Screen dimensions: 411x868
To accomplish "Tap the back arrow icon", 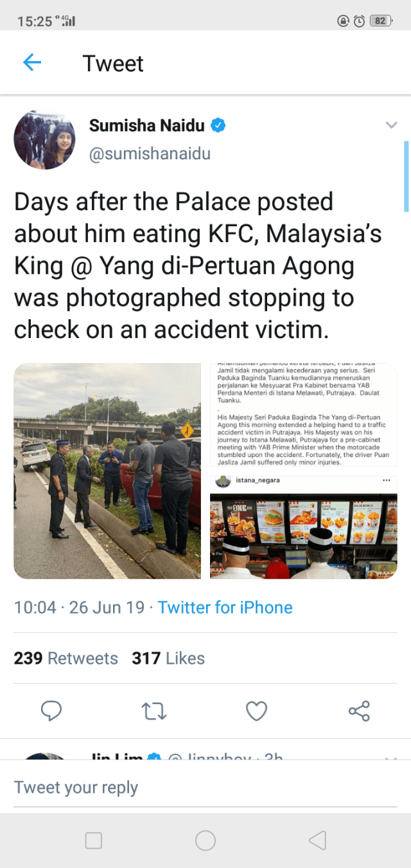I will (31, 62).
